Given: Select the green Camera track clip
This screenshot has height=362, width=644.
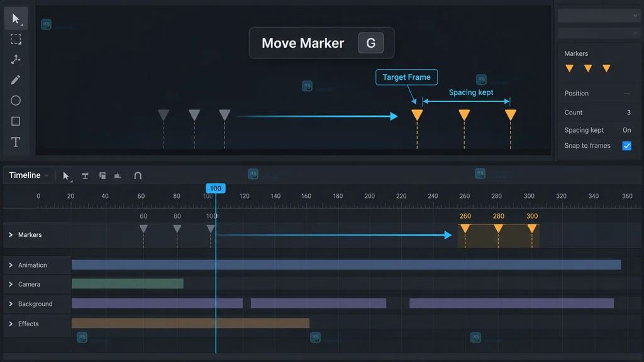Looking at the screenshot, I should (128, 283).
